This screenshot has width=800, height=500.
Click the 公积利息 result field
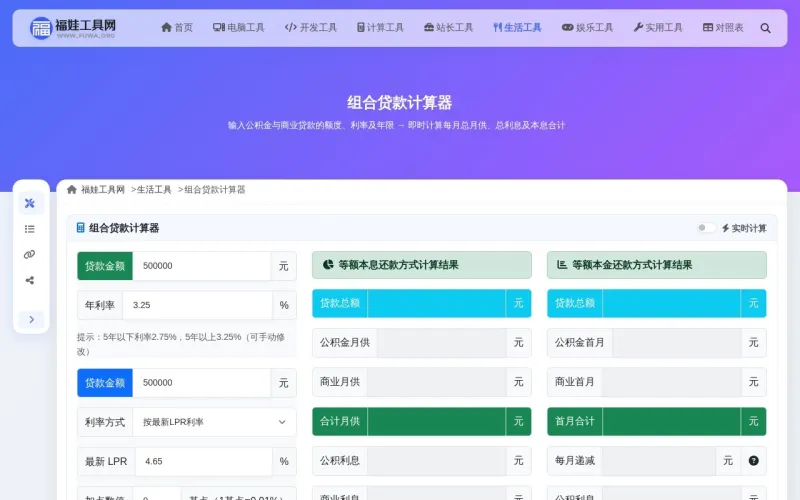(x=436, y=461)
